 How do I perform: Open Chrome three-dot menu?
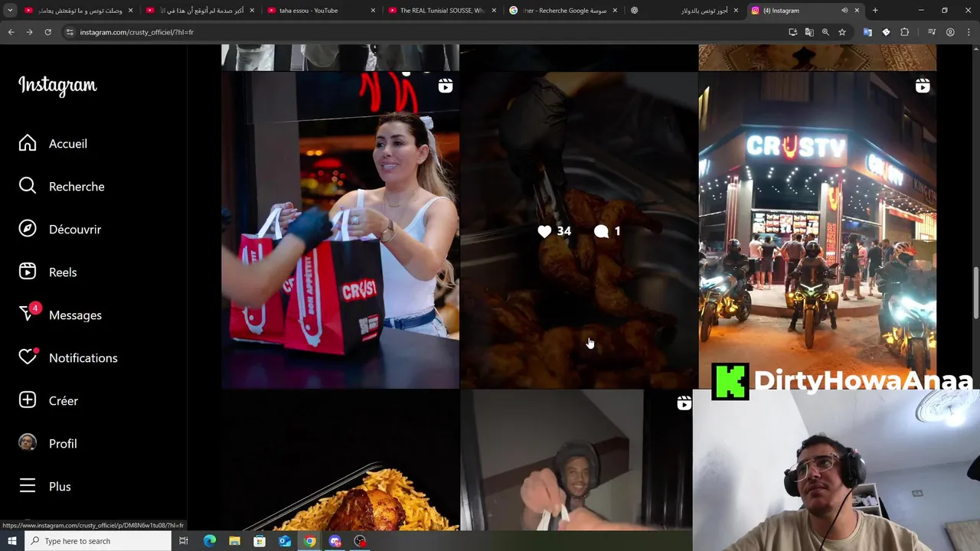(x=968, y=32)
